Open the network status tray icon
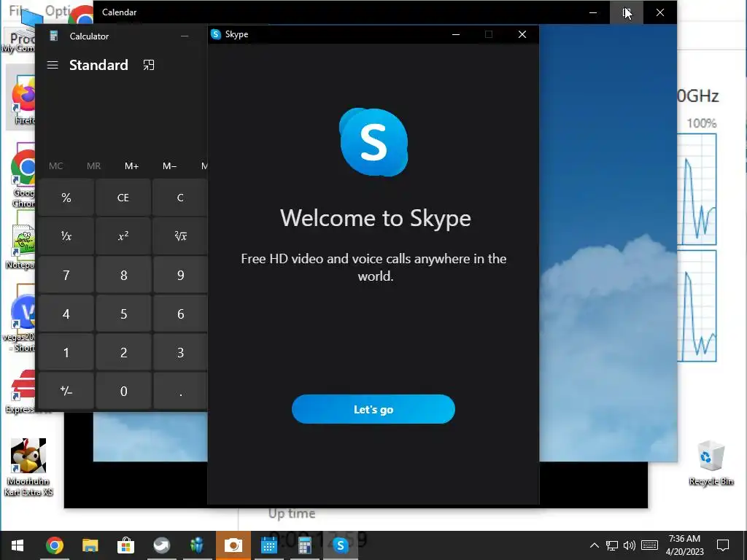This screenshot has height=560, width=747. [612, 545]
